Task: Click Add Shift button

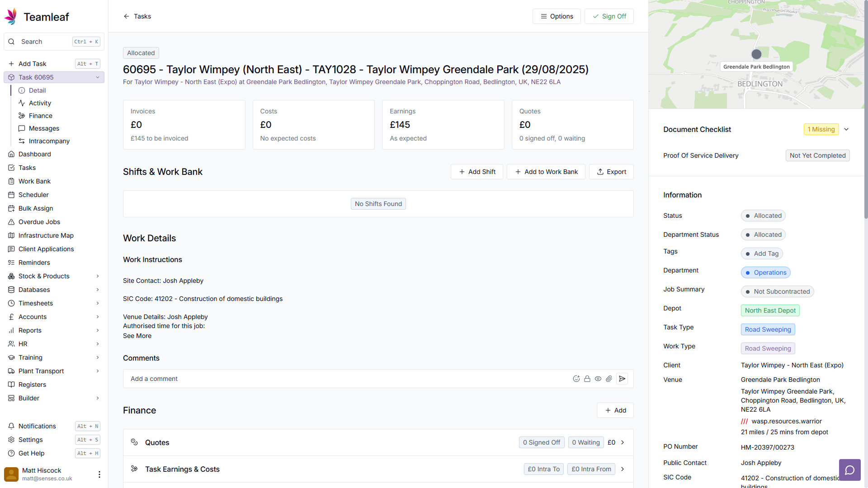Action: pyautogui.click(x=477, y=172)
